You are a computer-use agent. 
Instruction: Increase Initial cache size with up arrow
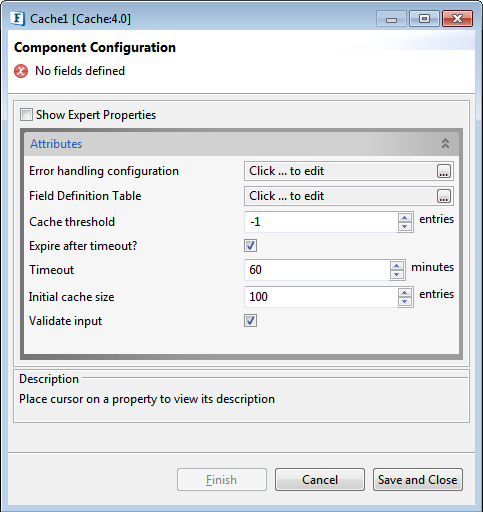coord(405,293)
